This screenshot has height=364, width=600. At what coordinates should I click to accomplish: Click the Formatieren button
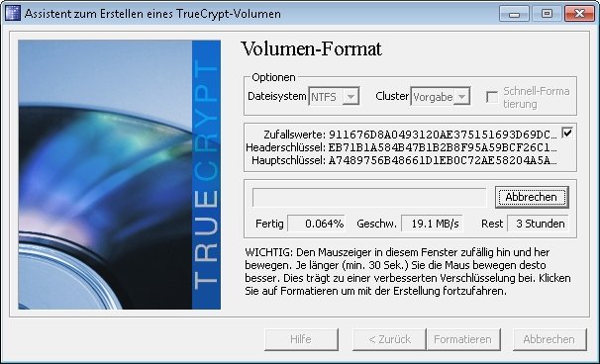pos(463,339)
